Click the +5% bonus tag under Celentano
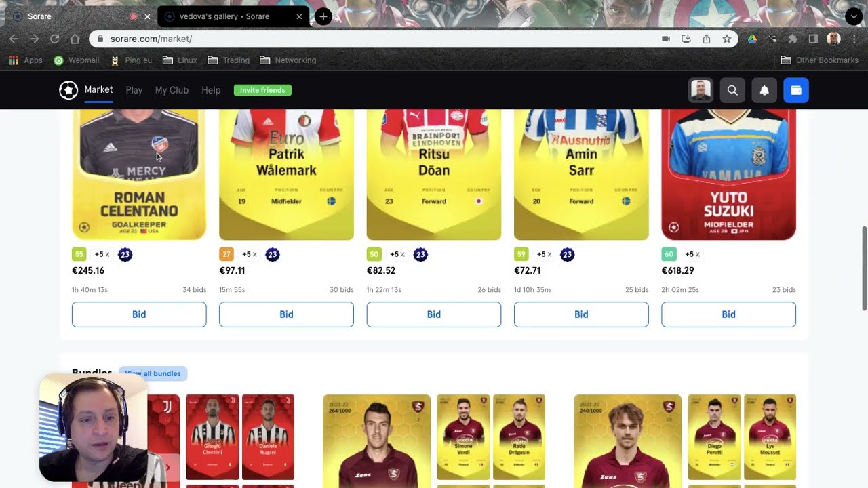The image size is (868, 488). pyautogui.click(x=102, y=255)
